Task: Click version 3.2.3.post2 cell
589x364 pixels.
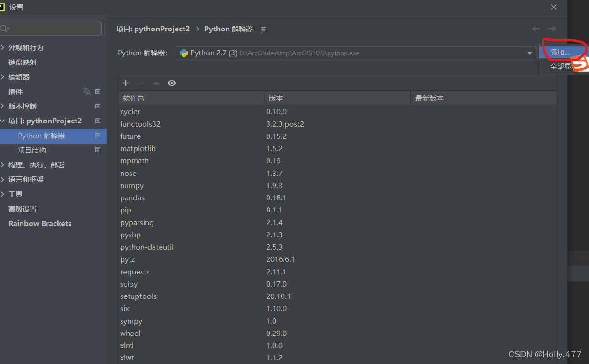Action: tap(285, 124)
